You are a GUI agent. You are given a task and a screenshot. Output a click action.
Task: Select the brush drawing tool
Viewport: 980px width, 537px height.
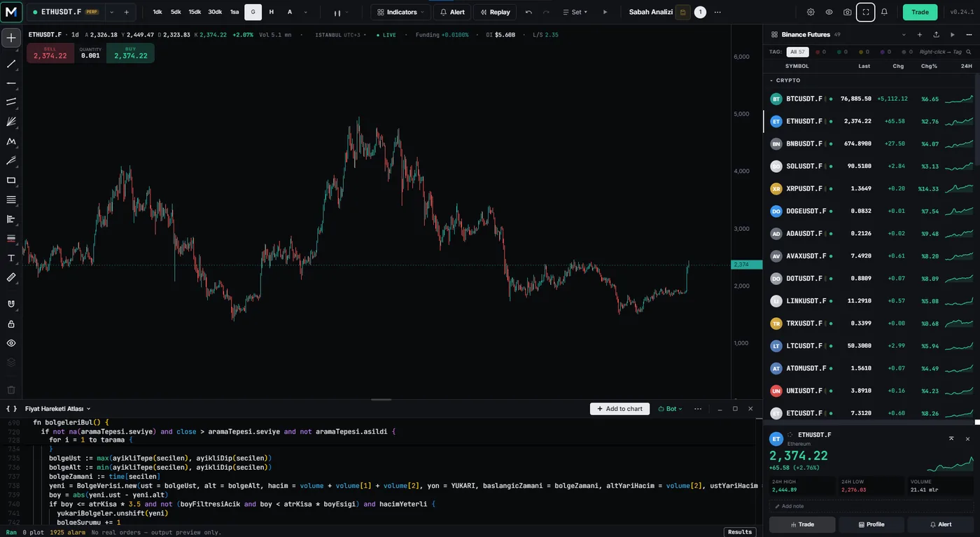pos(11,161)
